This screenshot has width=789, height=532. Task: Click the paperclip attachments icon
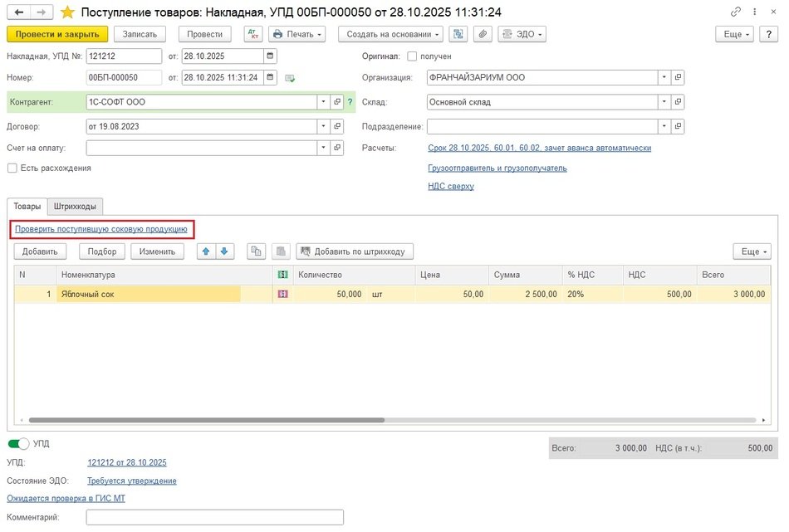[483, 34]
